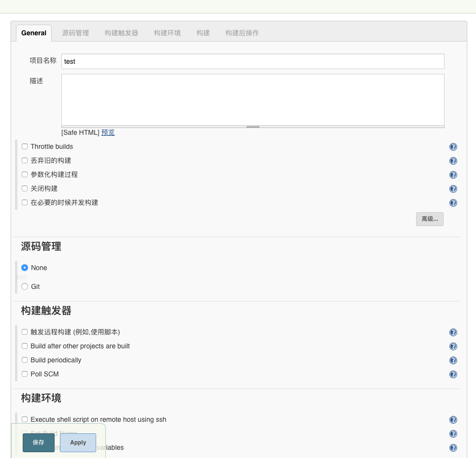Focus the 项目名称 input field
Screen dimensions: 476x458
(253, 61)
